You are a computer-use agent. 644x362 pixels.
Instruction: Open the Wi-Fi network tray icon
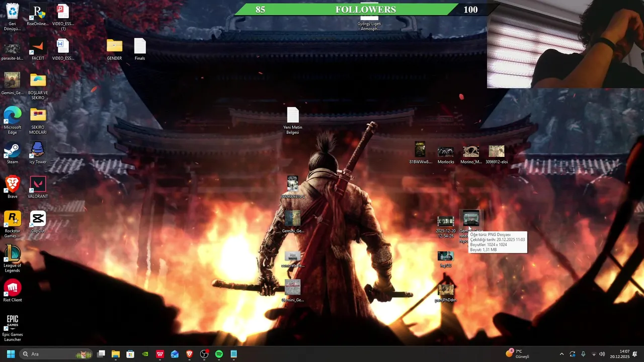click(x=594, y=354)
